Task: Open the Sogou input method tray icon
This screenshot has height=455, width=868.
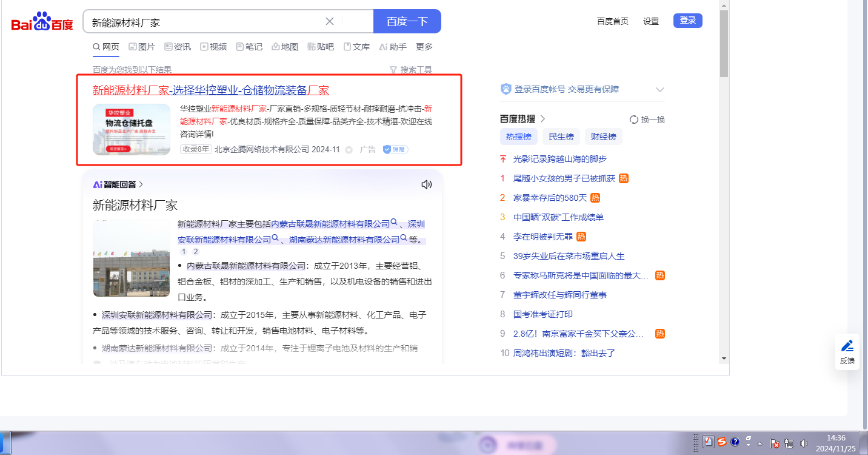Action: (722, 442)
